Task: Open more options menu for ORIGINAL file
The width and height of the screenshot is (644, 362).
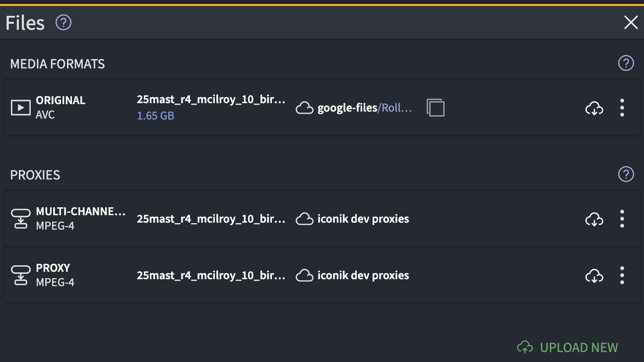Action: [x=622, y=108]
